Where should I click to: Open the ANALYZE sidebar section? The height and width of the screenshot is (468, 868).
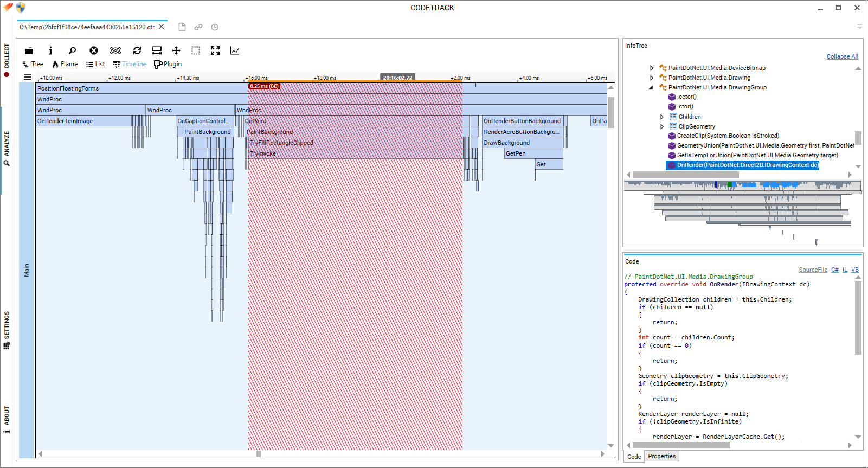(7, 148)
